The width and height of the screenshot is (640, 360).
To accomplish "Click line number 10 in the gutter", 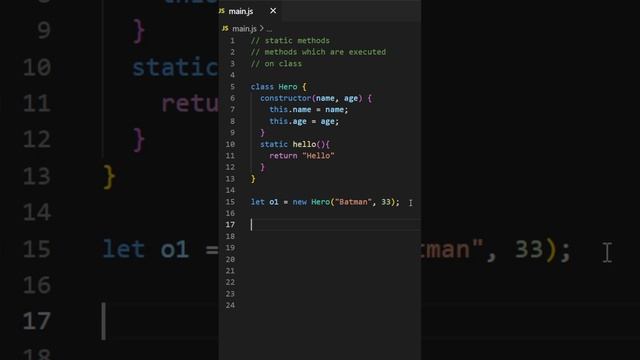I will 230,144.
